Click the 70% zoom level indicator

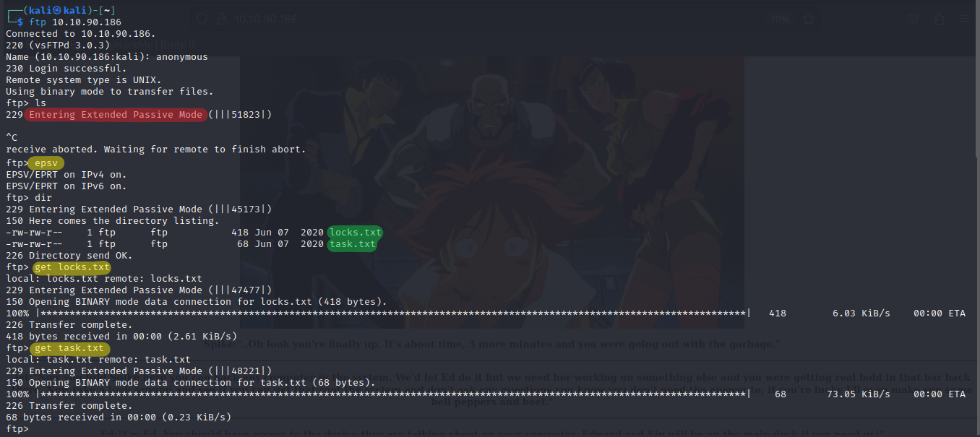(780, 20)
